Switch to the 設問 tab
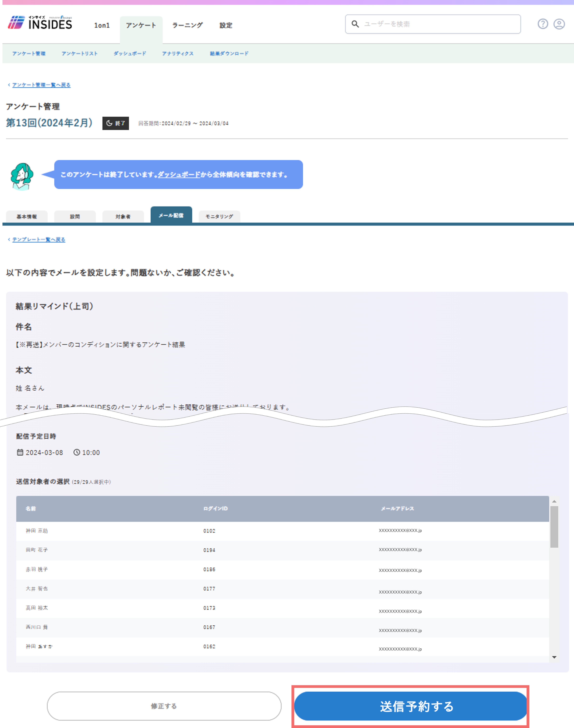This screenshot has width=574, height=728. click(75, 217)
